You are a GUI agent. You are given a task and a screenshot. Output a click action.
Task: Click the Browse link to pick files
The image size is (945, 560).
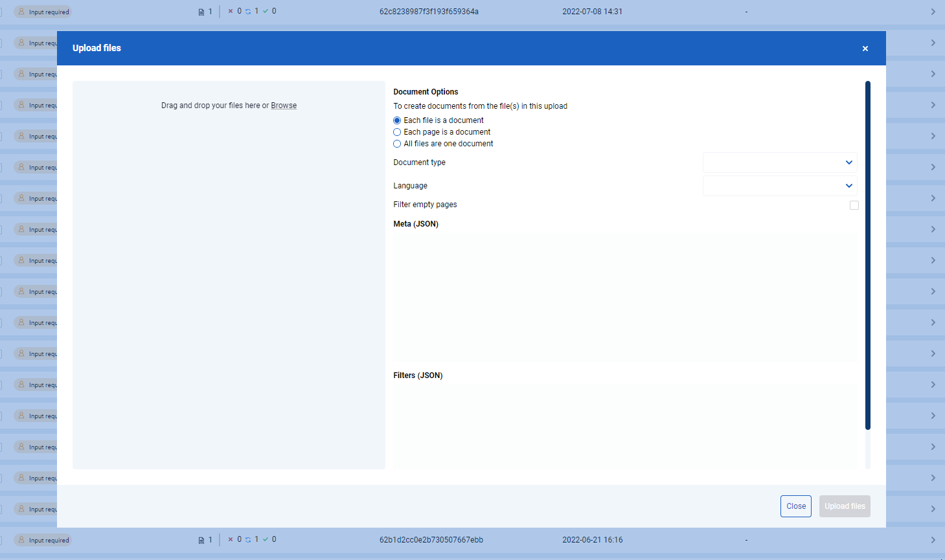284,106
